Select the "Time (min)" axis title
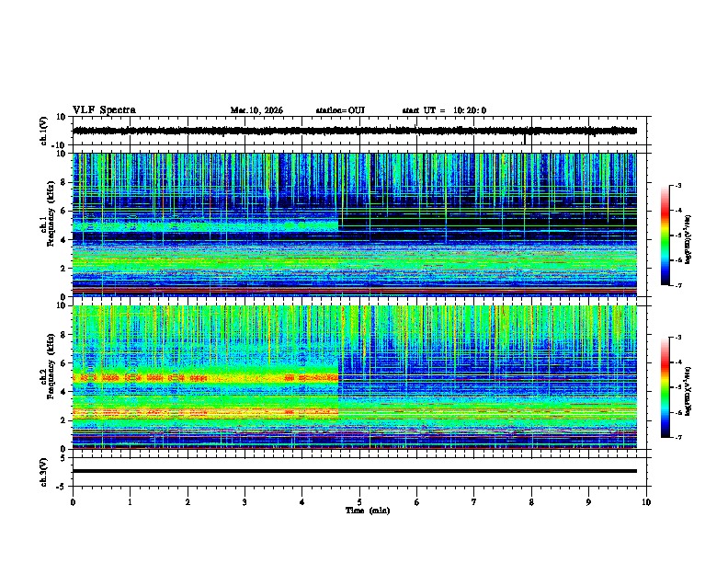The width and height of the screenshot is (728, 563). (368, 511)
